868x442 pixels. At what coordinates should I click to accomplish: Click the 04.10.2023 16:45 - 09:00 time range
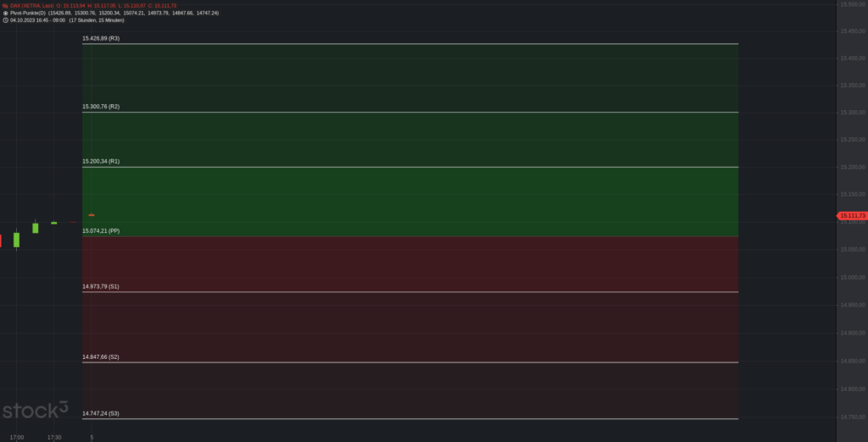coord(37,20)
